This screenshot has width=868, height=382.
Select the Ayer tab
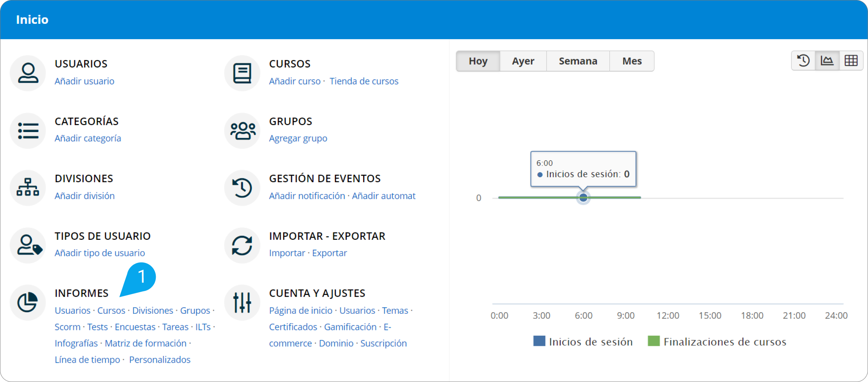[x=523, y=61]
